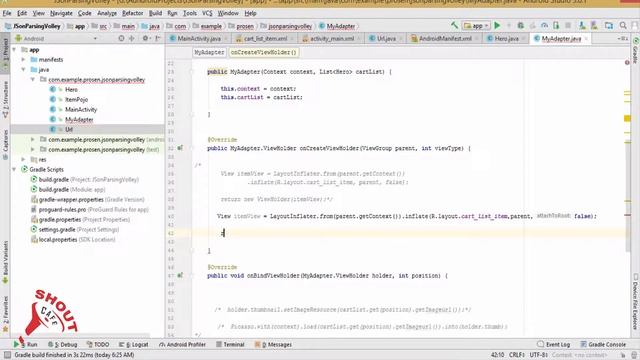Select the Url class in tree
Screen dimensions: 640x360
click(x=69, y=129)
